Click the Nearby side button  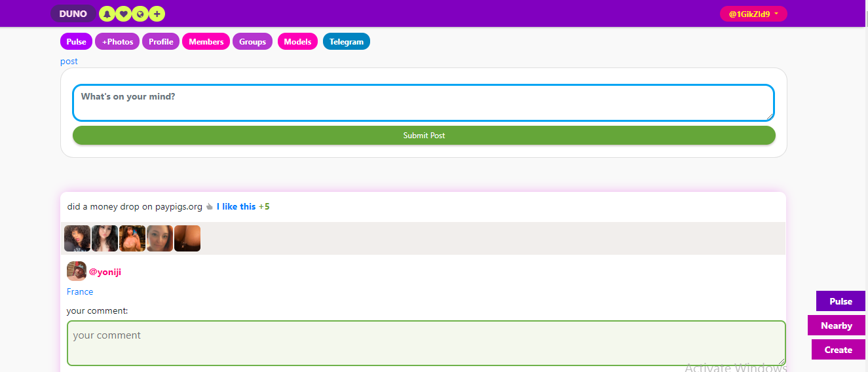click(837, 325)
